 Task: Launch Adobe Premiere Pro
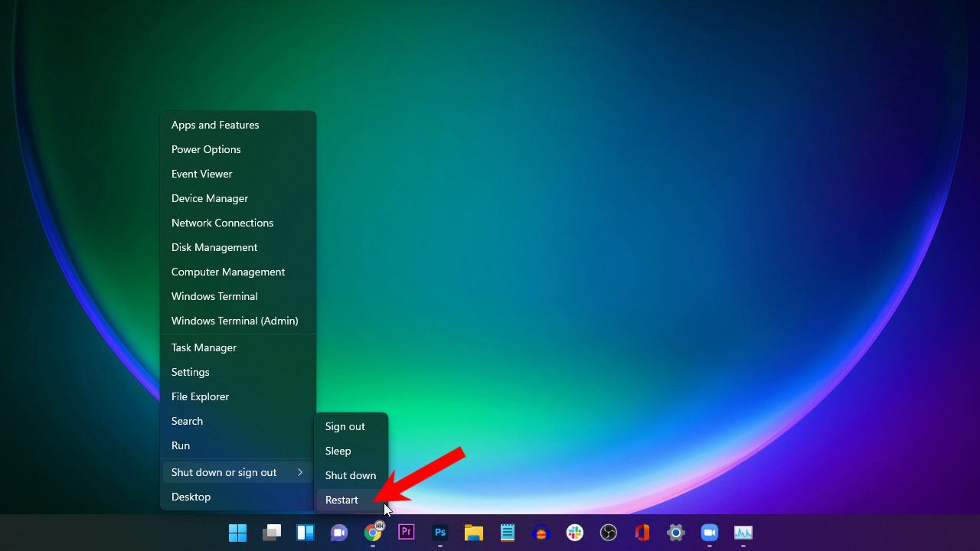[406, 532]
